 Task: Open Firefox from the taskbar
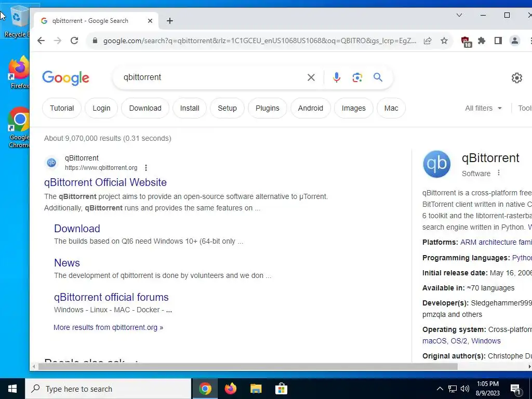coord(230,389)
